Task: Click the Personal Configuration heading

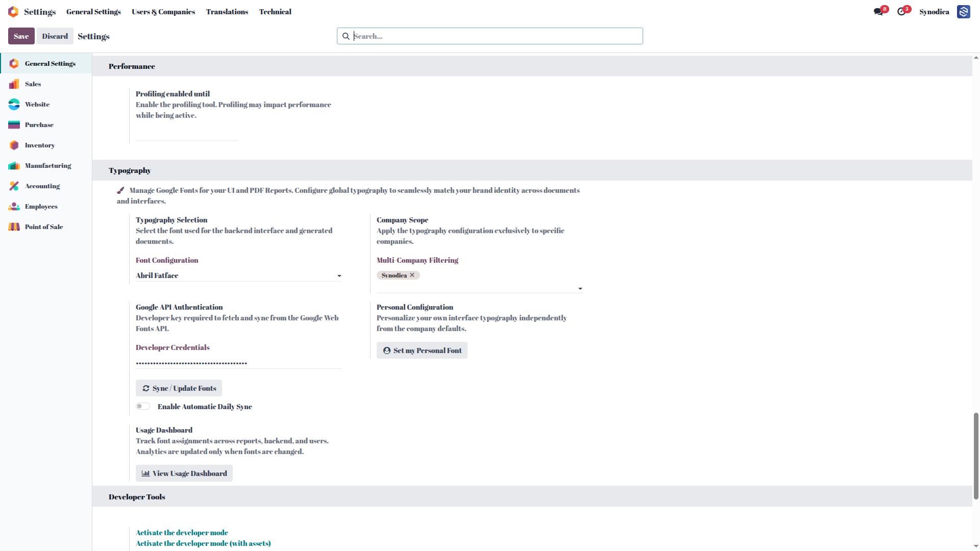Action: [x=415, y=307]
